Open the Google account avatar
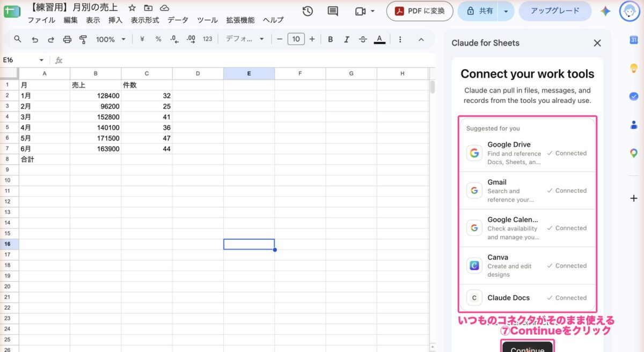The width and height of the screenshot is (644, 352). tap(630, 11)
